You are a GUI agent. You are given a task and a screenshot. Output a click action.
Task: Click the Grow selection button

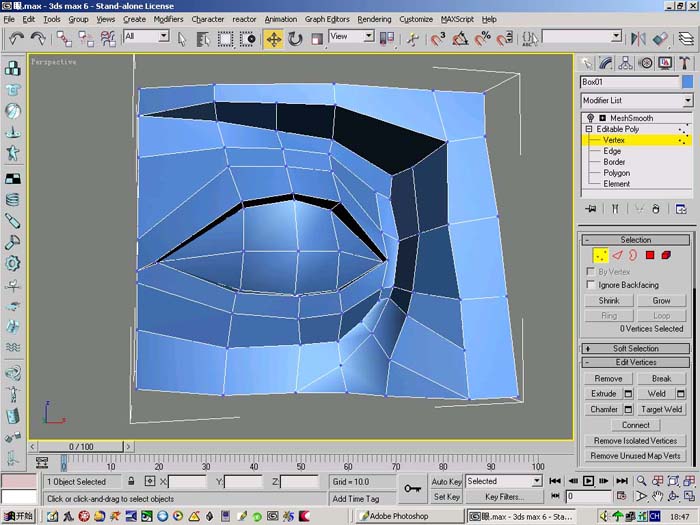[661, 300]
